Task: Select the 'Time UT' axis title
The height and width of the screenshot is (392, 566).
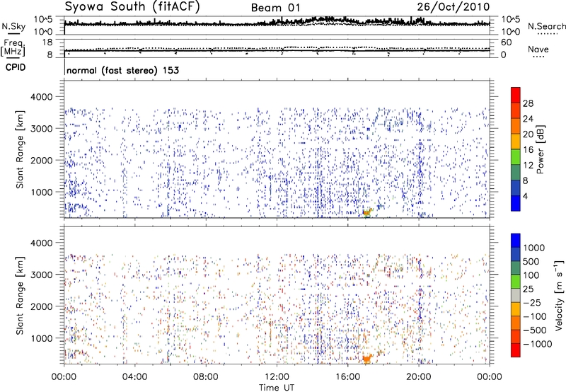Action: [x=277, y=388]
